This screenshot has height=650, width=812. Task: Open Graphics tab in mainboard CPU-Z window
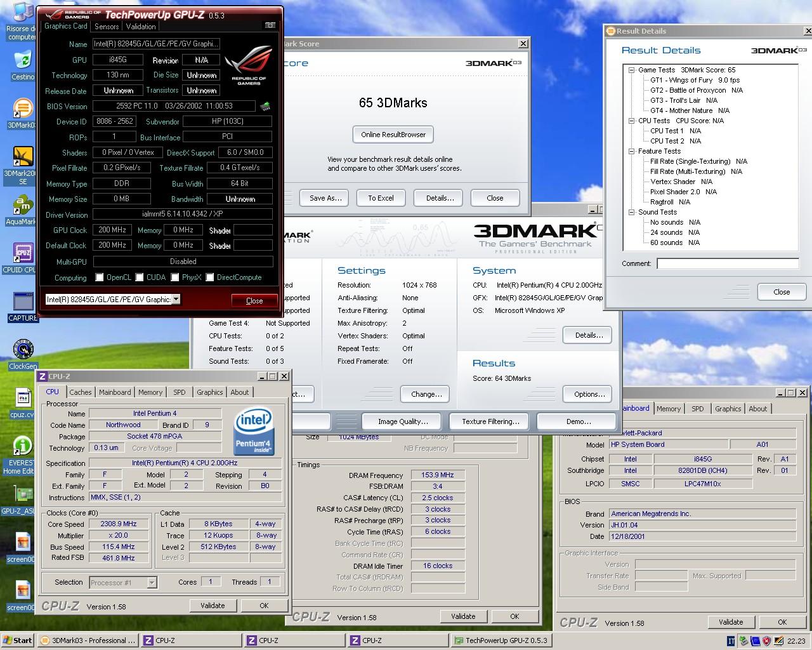tap(728, 409)
